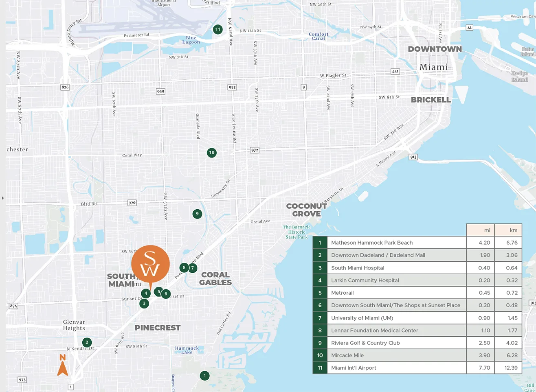Click the COCONUT GROVE neighborhood label
Image resolution: width=536 pixels, height=392 pixels.
pyautogui.click(x=306, y=210)
